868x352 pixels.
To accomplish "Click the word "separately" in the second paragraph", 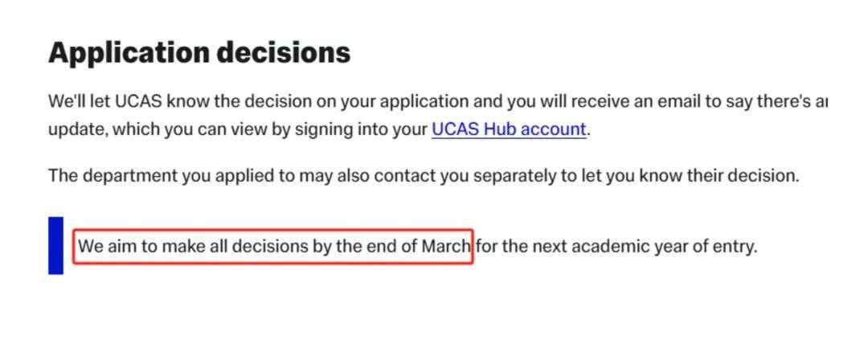I will (517, 177).
